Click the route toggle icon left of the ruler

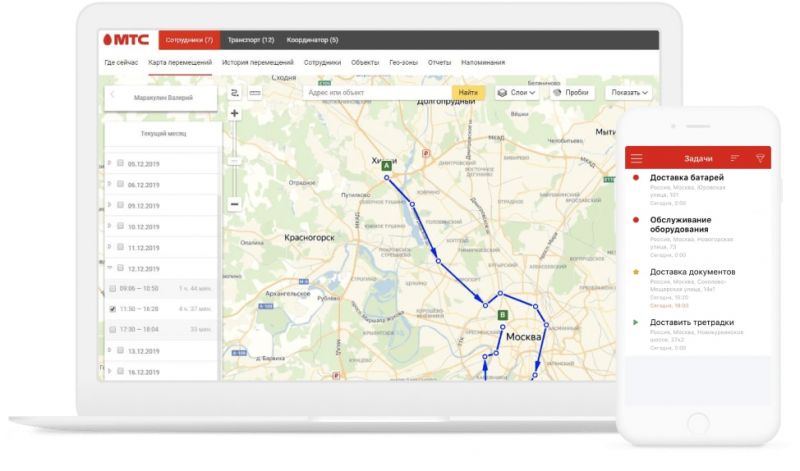coord(235,93)
